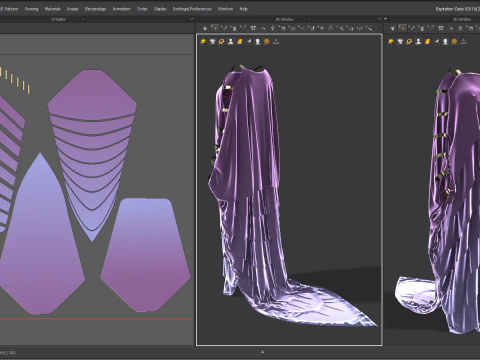This screenshot has height=360, width=480.
Task: Click tray-with-arrow icon in right 3D window
Action: pos(463,42)
